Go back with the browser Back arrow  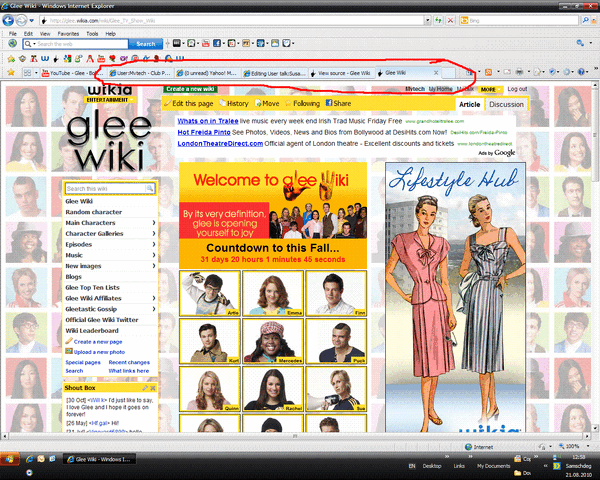8,20
